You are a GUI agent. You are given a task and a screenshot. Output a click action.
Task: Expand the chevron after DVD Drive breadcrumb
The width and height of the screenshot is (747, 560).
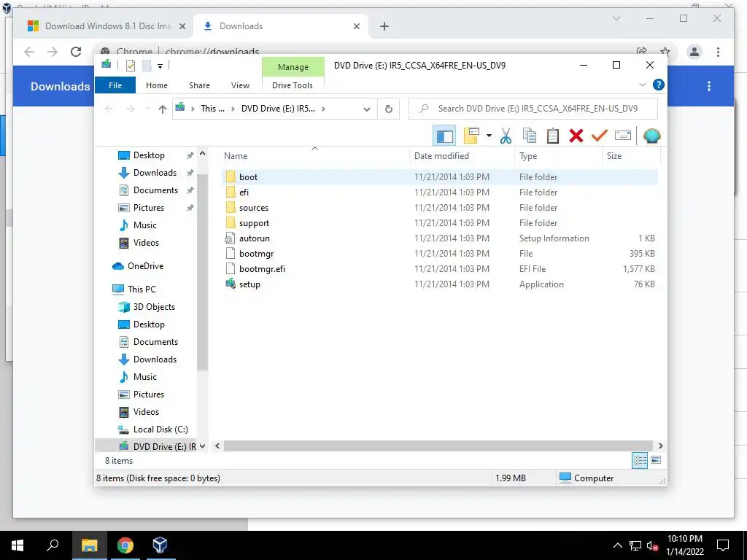click(x=323, y=109)
